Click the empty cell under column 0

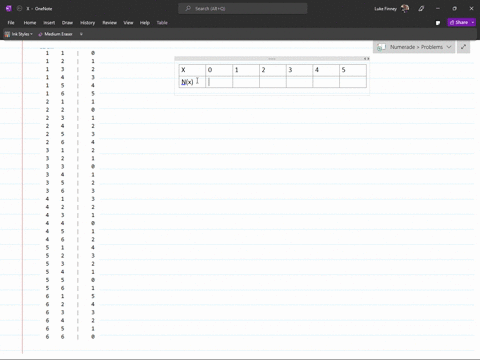click(219, 82)
